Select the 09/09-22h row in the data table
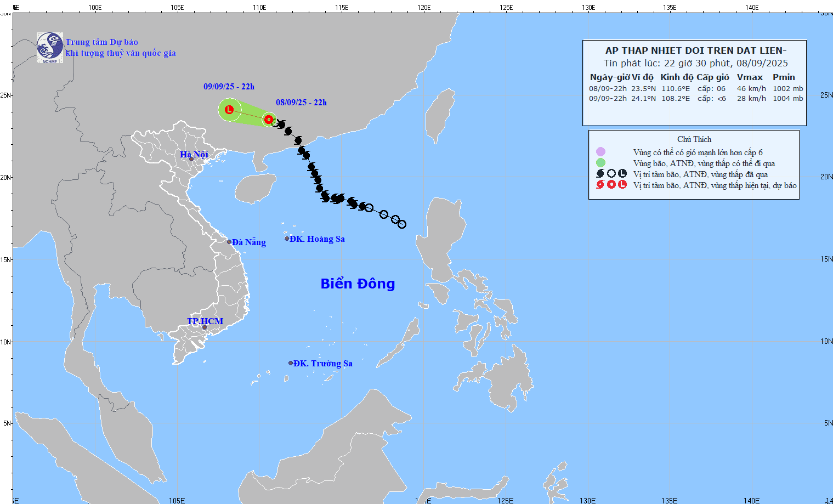The image size is (833, 504). (695, 99)
